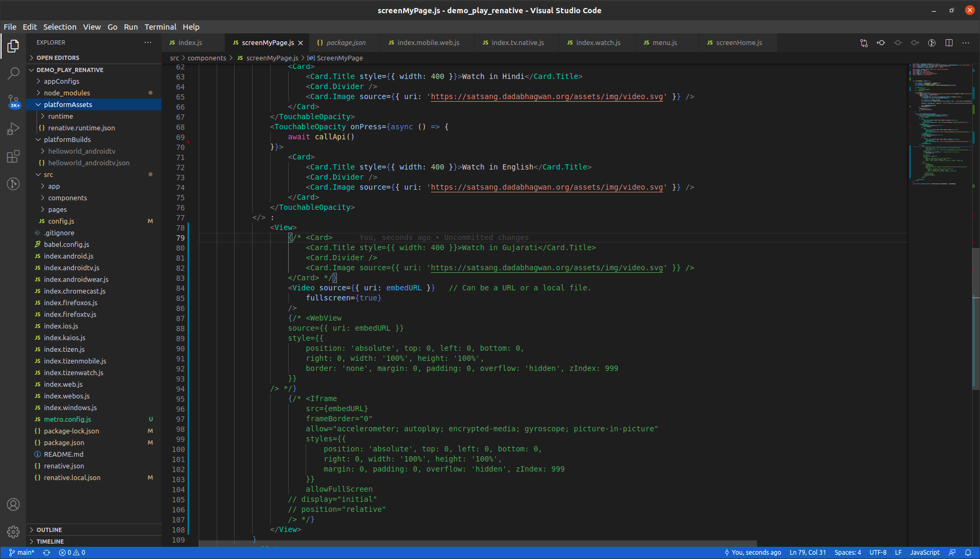980x559 pixels.
Task: Open the Extensions view
Action: [13, 156]
